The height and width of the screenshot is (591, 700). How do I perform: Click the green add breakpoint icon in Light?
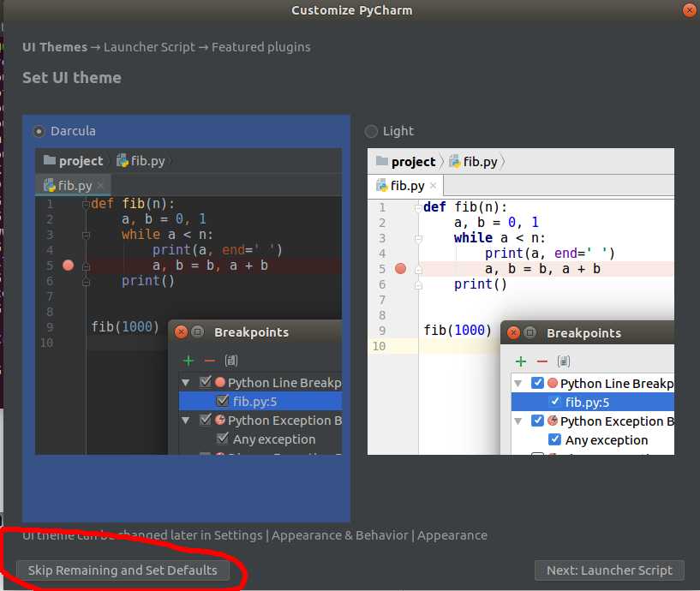coord(521,361)
